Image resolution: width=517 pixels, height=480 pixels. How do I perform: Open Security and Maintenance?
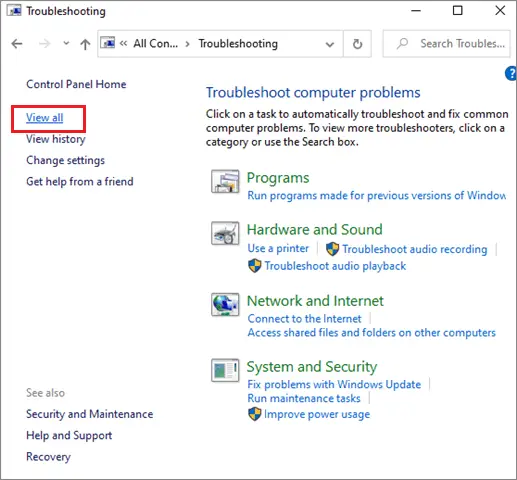(90, 414)
